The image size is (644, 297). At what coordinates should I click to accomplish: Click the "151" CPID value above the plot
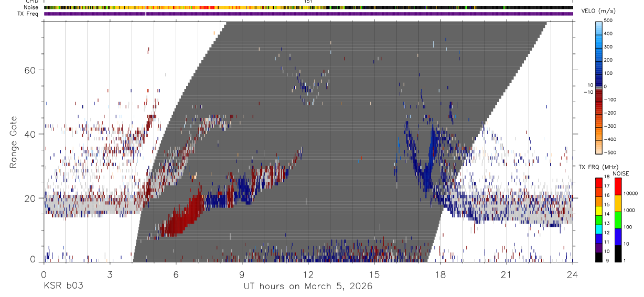click(x=308, y=2)
